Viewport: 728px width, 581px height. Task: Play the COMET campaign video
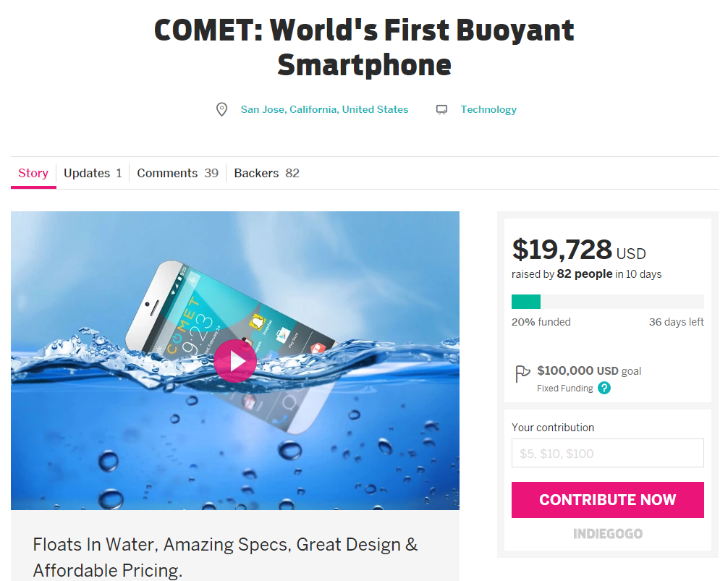pyautogui.click(x=234, y=361)
